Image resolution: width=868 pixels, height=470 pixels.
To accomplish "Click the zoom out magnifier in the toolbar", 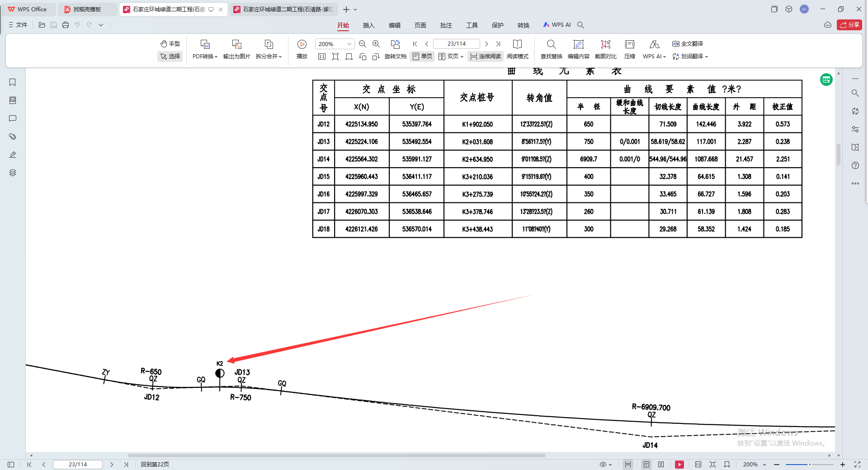I will click(x=363, y=44).
